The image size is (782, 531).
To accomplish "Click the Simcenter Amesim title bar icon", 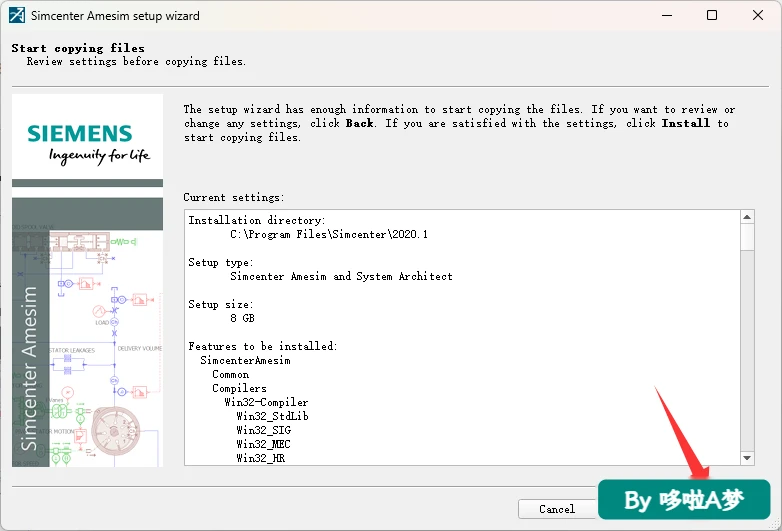I will coord(16,15).
